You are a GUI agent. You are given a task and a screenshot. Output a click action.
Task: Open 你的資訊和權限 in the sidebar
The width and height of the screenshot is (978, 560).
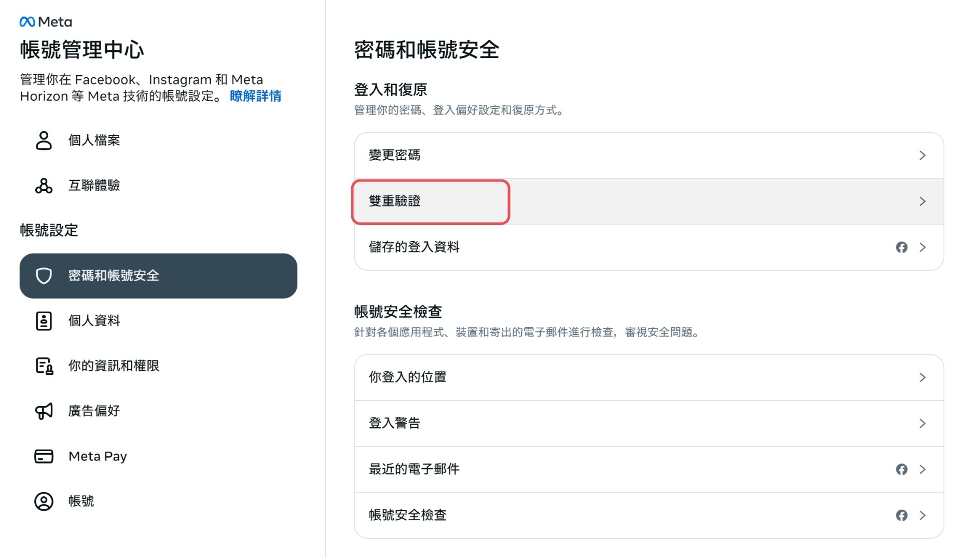pyautogui.click(x=114, y=366)
